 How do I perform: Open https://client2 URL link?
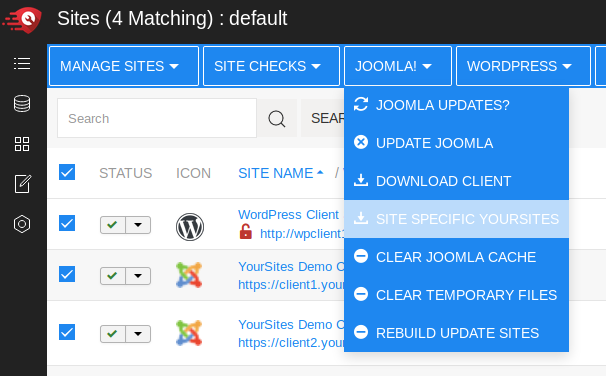291,342
